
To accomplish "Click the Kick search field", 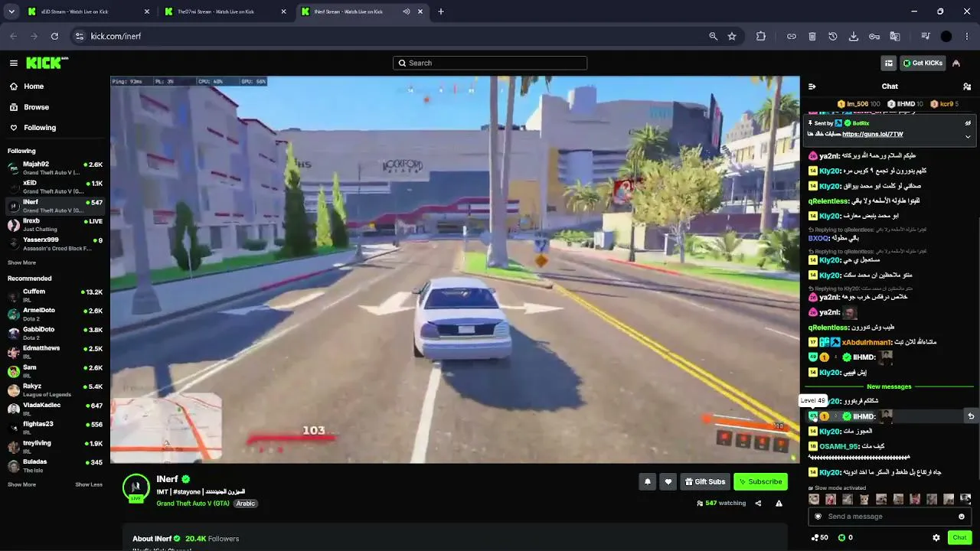I will 490,63.
